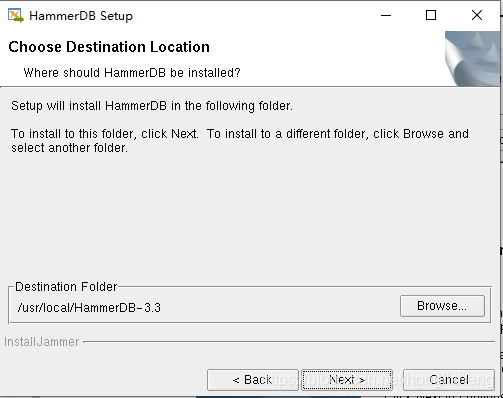Cancel the HammerDB installation
Screen dimensions: 503x398
pyautogui.click(x=449, y=380)
